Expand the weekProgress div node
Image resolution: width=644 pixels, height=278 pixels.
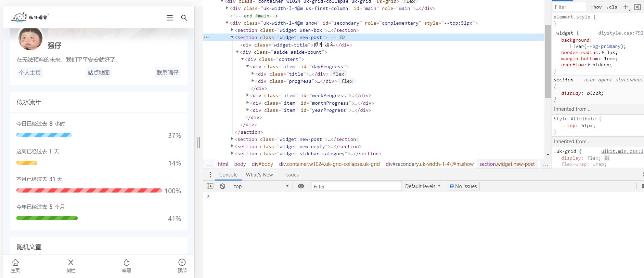pos(248,95)
